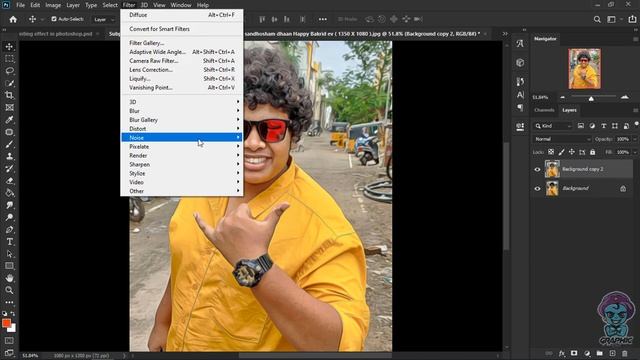Create a new group folder icon

coord(600,353)
